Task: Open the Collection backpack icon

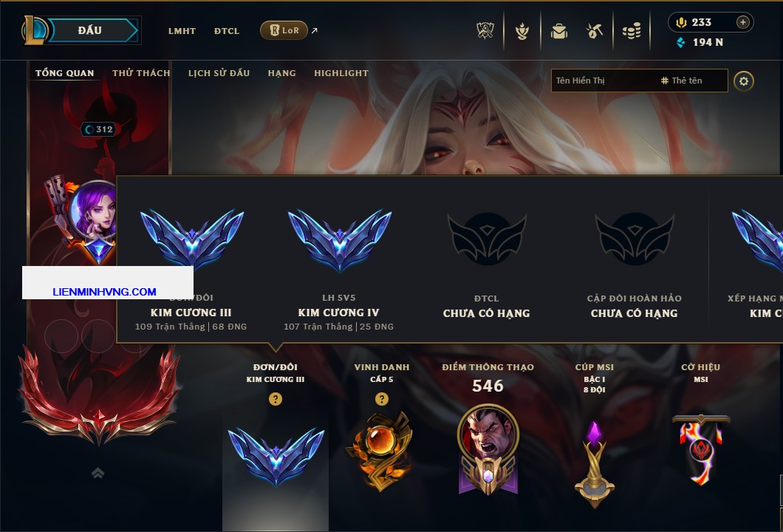Action: 558,32
